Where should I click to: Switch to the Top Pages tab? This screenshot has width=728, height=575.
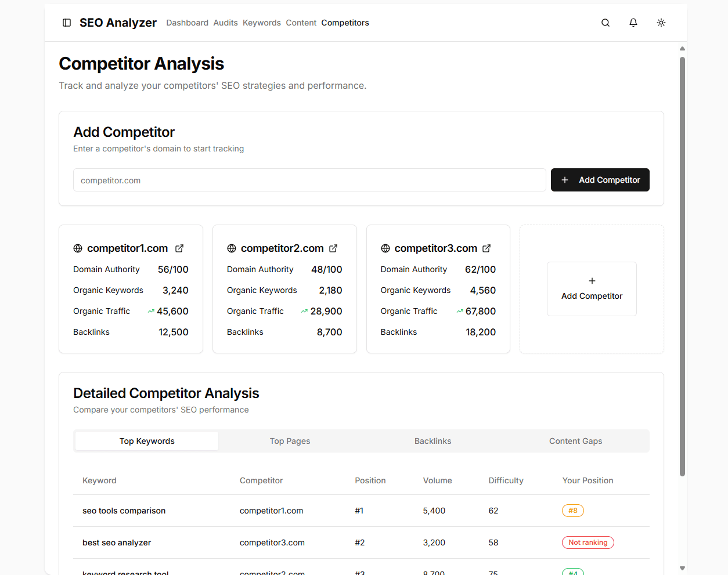[290, 441]
